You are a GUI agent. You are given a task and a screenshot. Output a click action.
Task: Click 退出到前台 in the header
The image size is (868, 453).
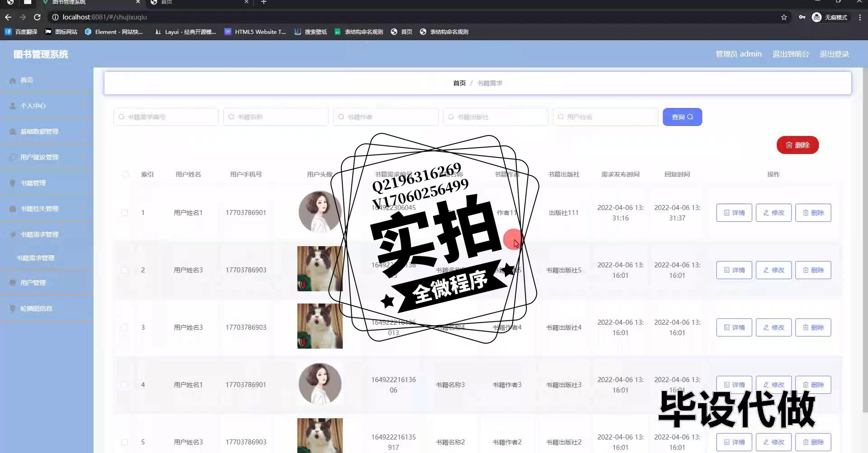(x=790, y=54)
